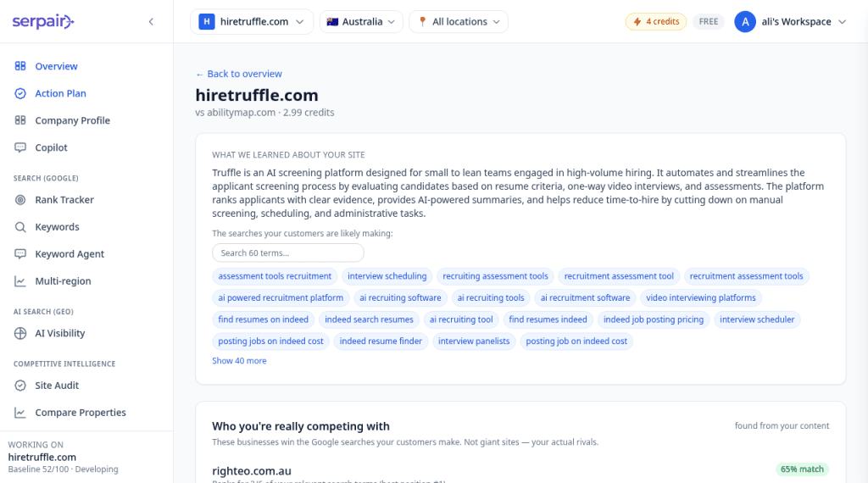Screen dimensions: 868x483
Task: Click the Back to overview link
Action: coord(238,74)
